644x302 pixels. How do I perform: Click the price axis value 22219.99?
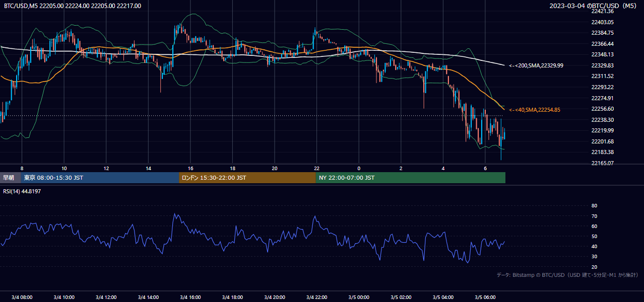[602, 130]
